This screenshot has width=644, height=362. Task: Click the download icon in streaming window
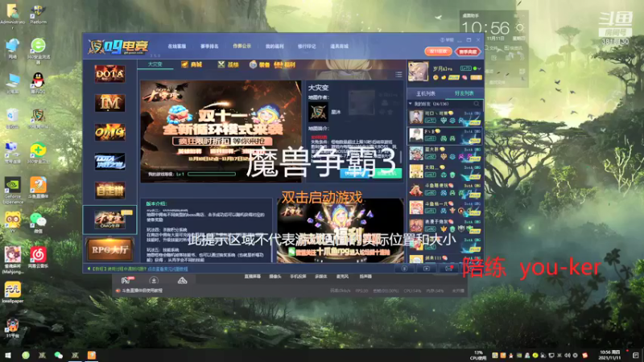[154, 280]
